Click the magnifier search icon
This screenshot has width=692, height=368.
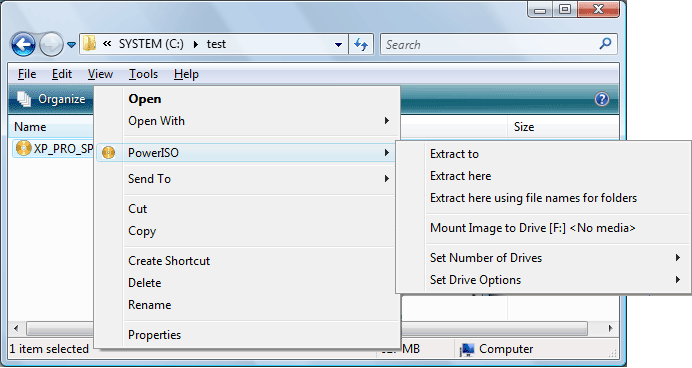606,44
